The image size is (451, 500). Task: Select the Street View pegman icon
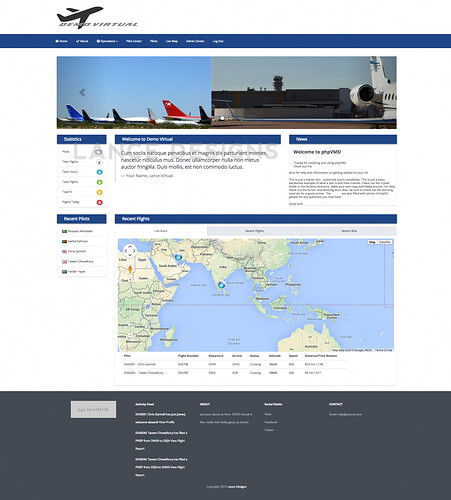point(130,268)
